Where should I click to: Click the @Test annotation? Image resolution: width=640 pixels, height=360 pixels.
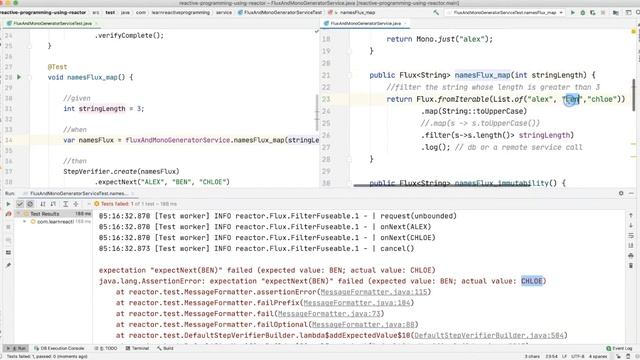57,67
